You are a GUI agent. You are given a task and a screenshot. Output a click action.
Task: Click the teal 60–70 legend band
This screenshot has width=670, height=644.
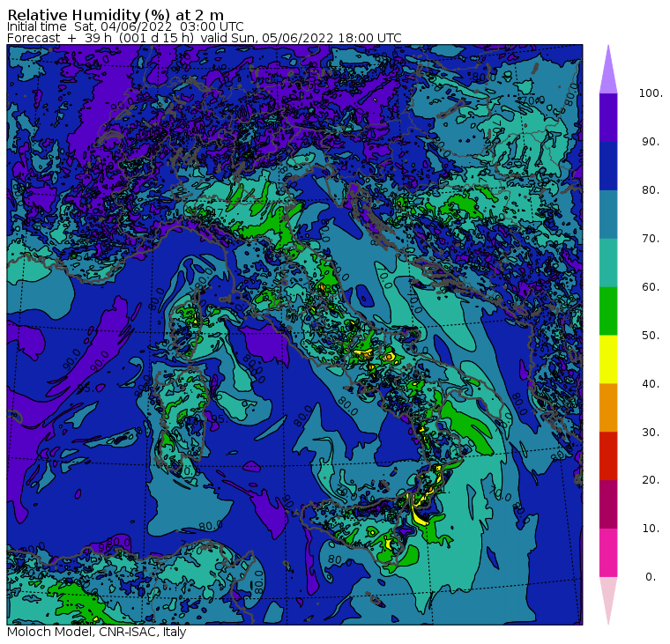(608, 263)
